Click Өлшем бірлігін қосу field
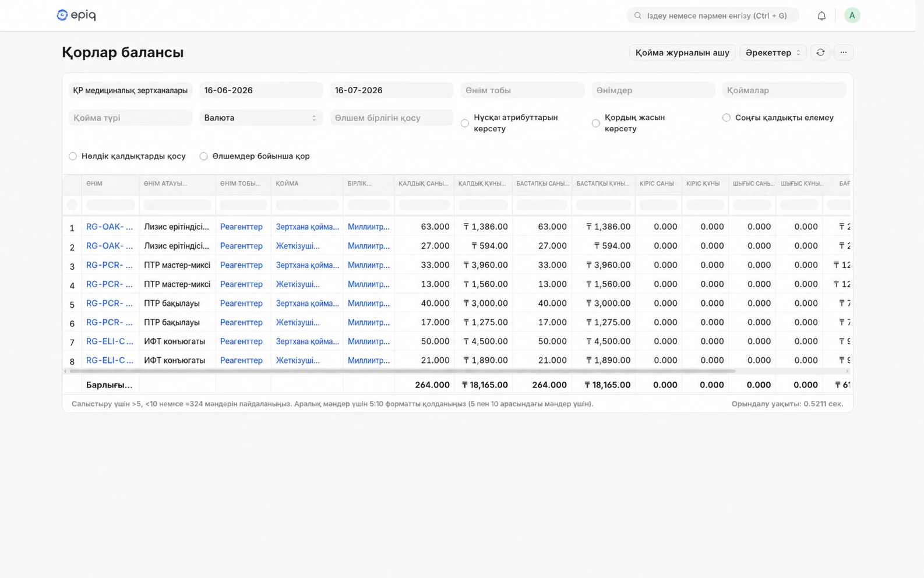This screenshot has height=578, width=924. (x=392, y=118)
